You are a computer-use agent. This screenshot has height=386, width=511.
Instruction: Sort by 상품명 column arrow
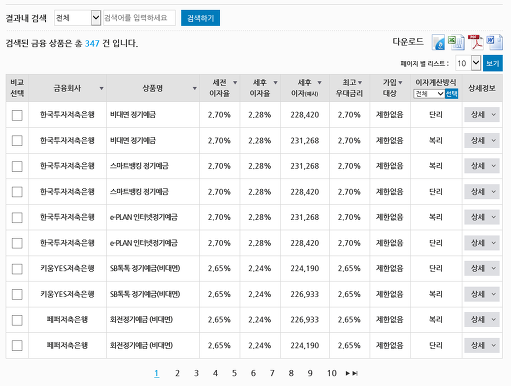click(x=194, y=88)
